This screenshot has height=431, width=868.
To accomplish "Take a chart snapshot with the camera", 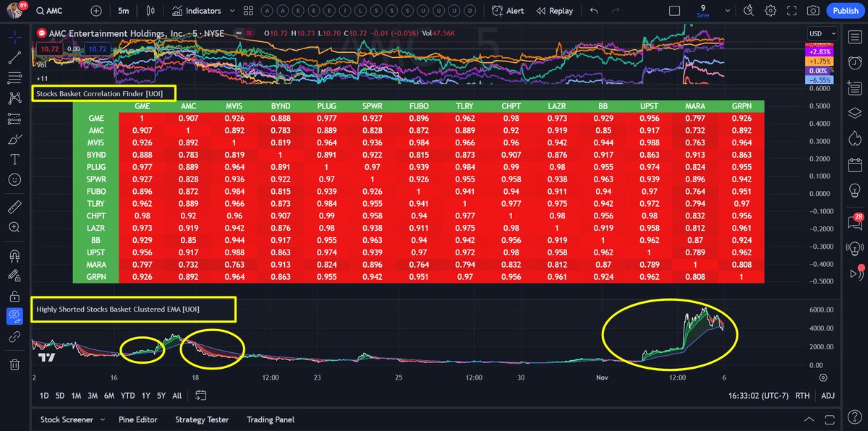I will (x=813, y=11).
